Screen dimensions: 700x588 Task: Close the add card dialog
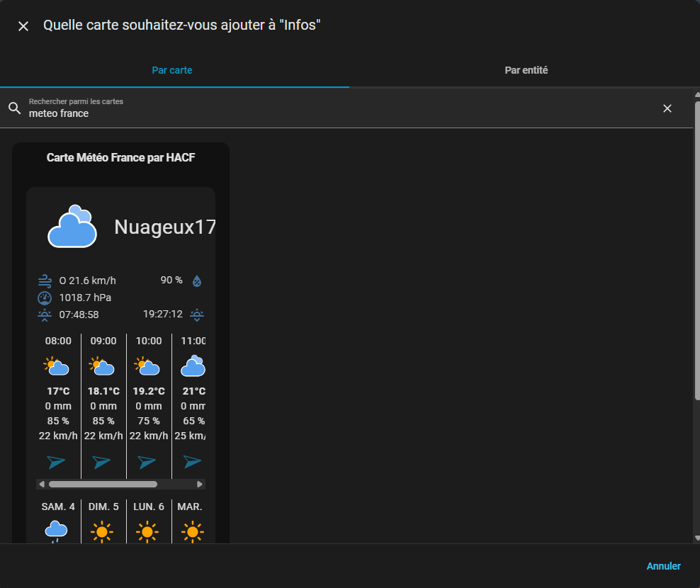pyautogui.click(x=23, y=26)
